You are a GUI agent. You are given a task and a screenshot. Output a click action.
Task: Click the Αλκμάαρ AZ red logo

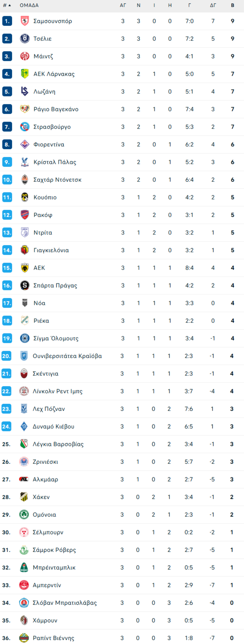[24, 479]
